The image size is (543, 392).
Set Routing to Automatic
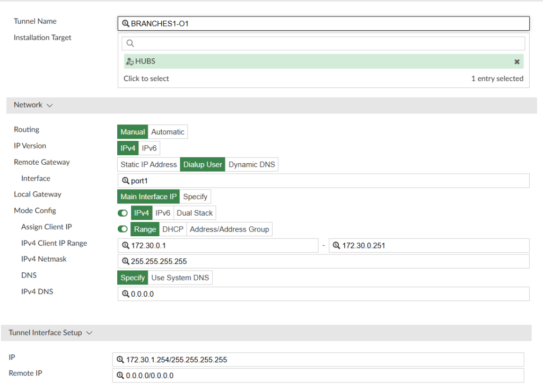tap(168, 132)
